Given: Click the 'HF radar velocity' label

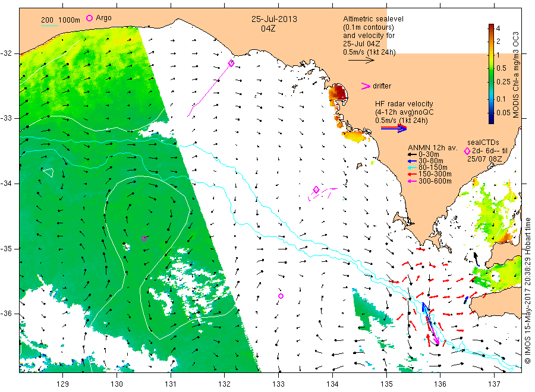Looking at the screenshot, I should click(404, 103).
